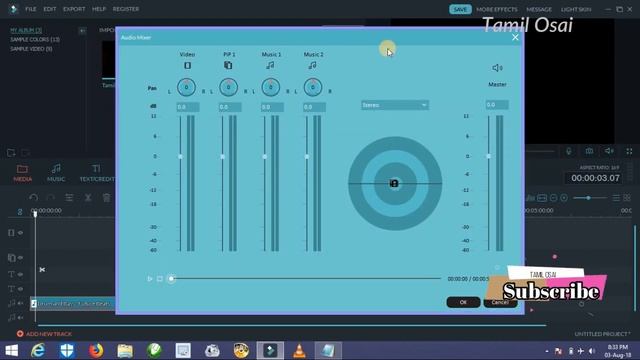Select the audio clip on the music track

click(73, 304)
